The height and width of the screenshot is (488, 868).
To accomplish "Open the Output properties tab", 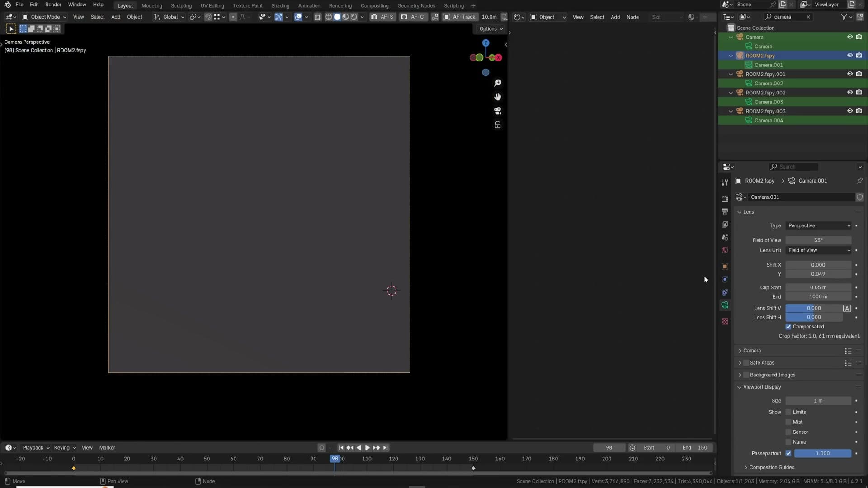I will click(725, 211).
